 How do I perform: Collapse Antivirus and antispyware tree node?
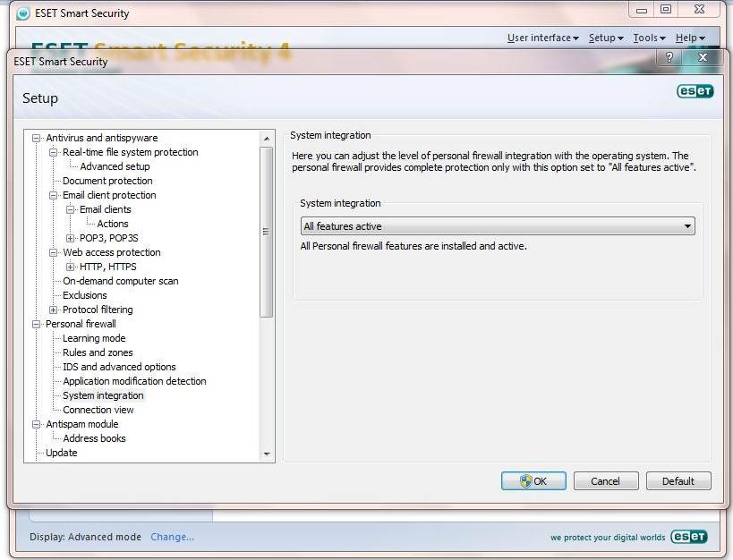[x=36, y=138]
